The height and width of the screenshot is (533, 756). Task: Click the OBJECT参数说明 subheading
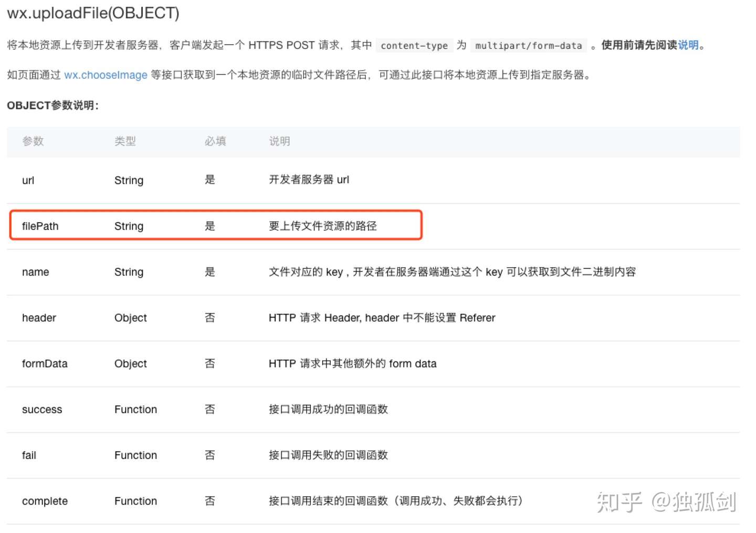52,106
